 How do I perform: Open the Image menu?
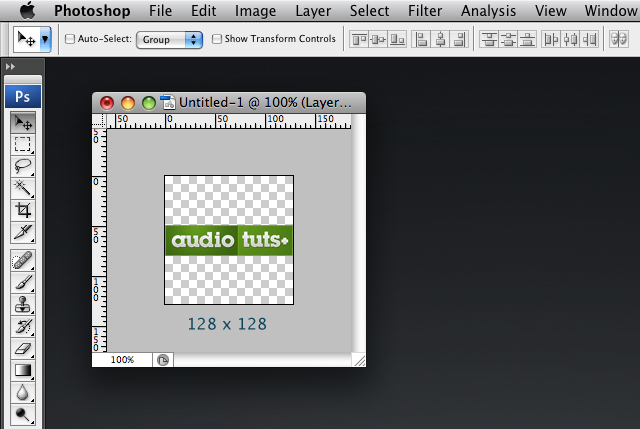(x=256, y=11)
